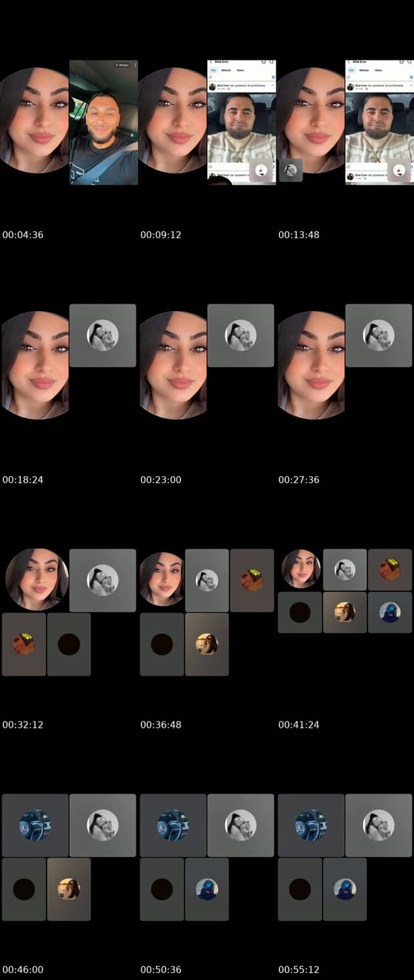Viewport: 414px width, 980px height.
Task: Open the car selfie tile in the 00:04:36 frame
Action: point(103,122)
